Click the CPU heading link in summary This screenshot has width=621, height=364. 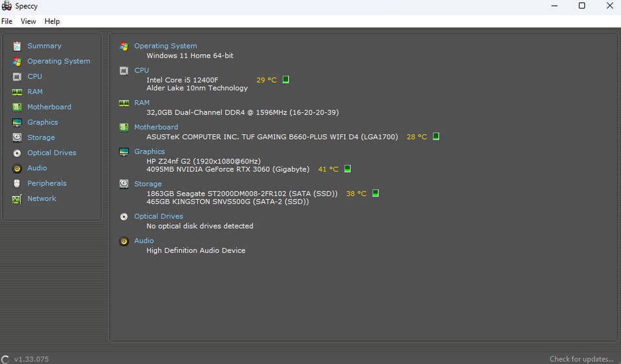142,70
